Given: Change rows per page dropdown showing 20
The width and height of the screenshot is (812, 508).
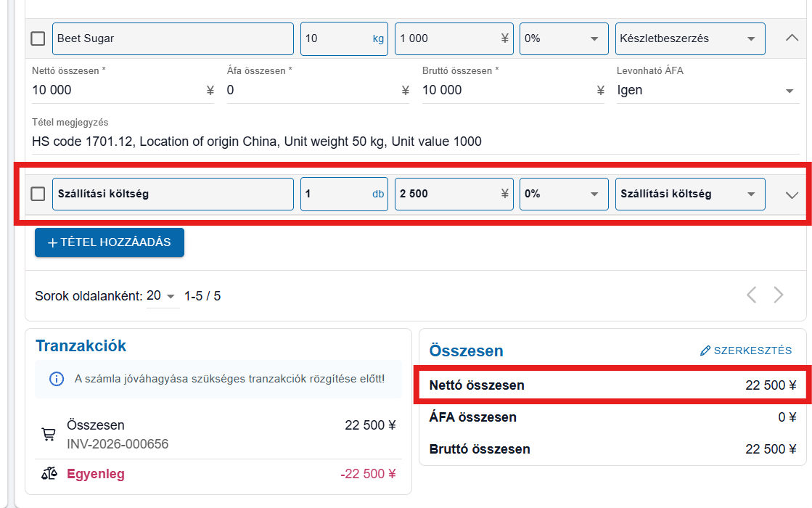Looking at the screenshot, I should [162, 296].
